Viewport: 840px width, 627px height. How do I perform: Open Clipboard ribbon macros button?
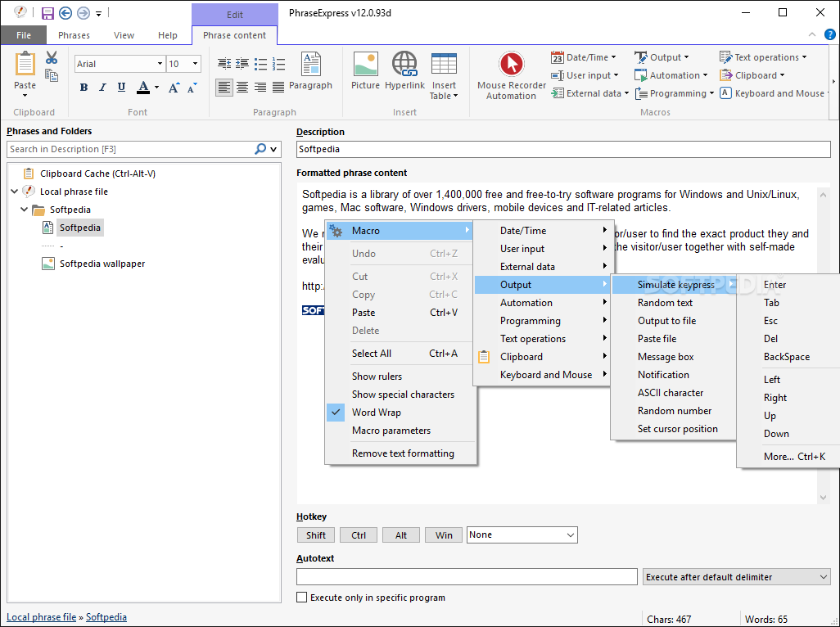tap(752, 75)
